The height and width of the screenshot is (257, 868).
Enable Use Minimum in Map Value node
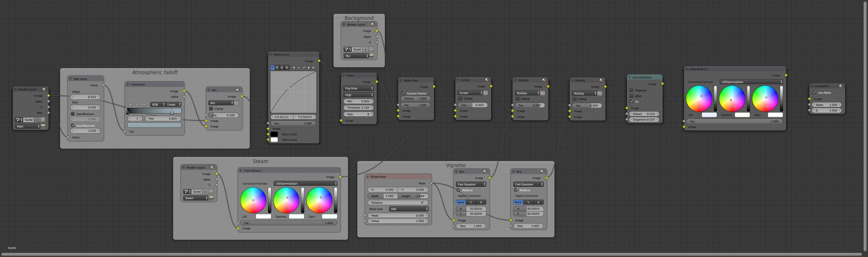click(x=73, y=114)
